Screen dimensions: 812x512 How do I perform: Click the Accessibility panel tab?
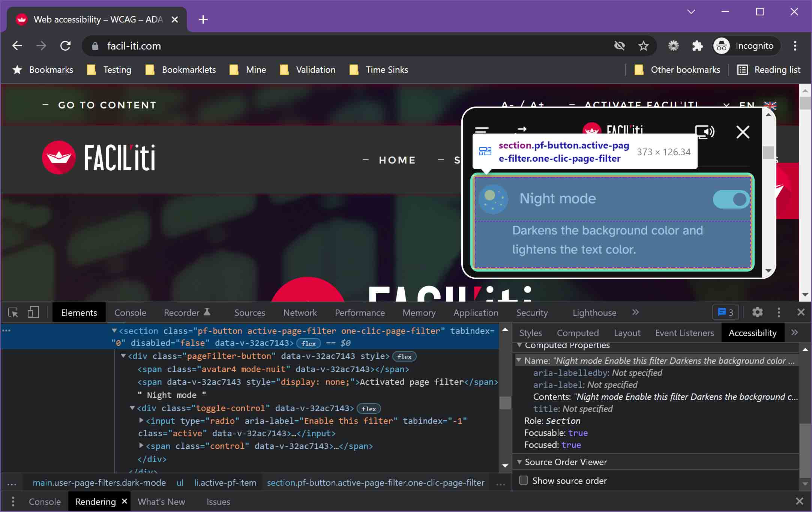pos(753,333)
